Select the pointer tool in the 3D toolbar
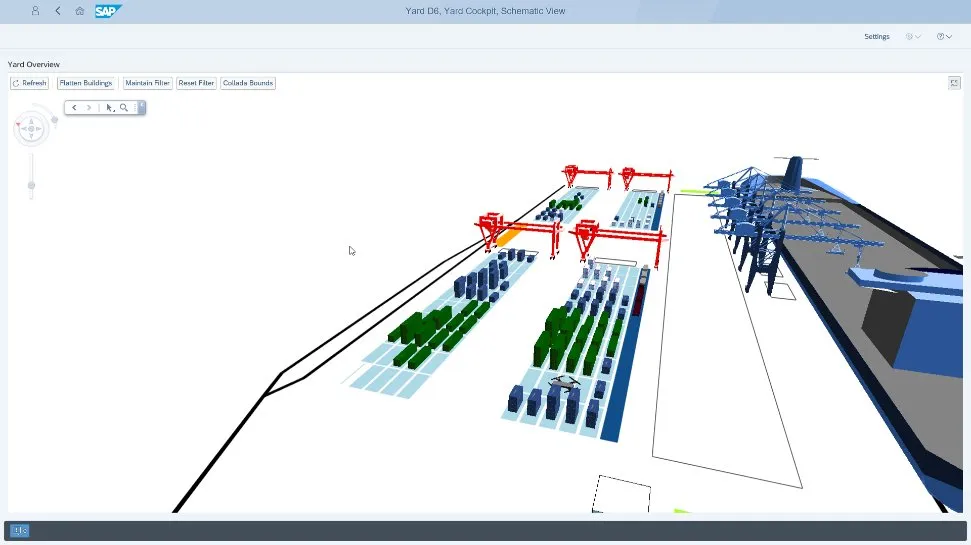Viewport: 971px width, 545px height. (110, 107)
